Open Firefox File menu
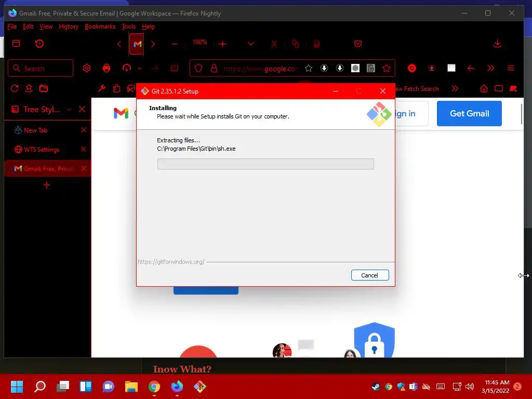532x399 pixels. coord(12,26)
